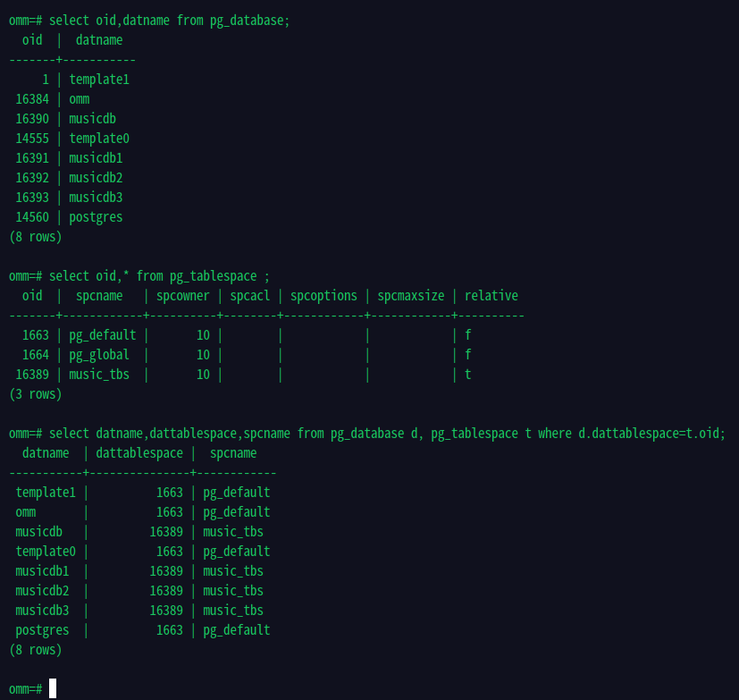Select the 'template1' row with oid 1
Screen dimensions: 739x700
pos(70,80)
